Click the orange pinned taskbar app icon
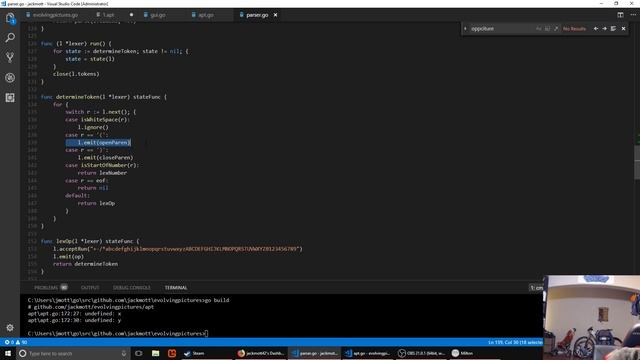The height and width of the screenshot is (360, 640). [172, 353]
